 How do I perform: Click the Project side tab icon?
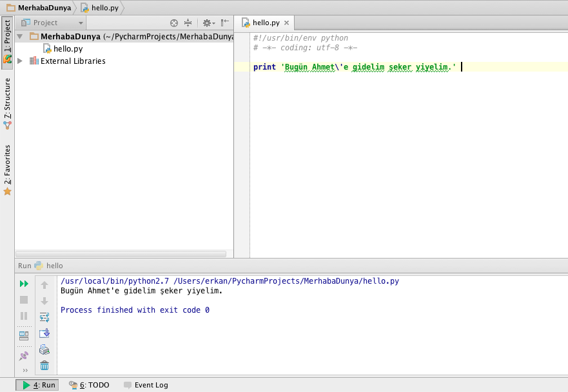(x=7, y=59)
